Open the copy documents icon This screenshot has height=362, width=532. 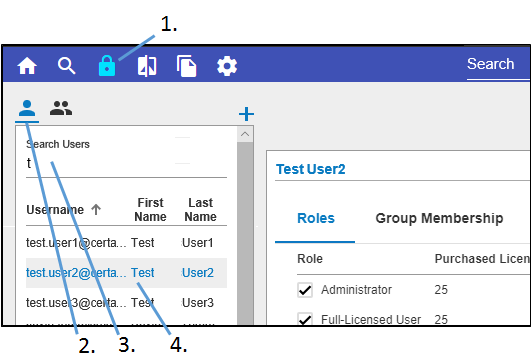pos(187,66)
